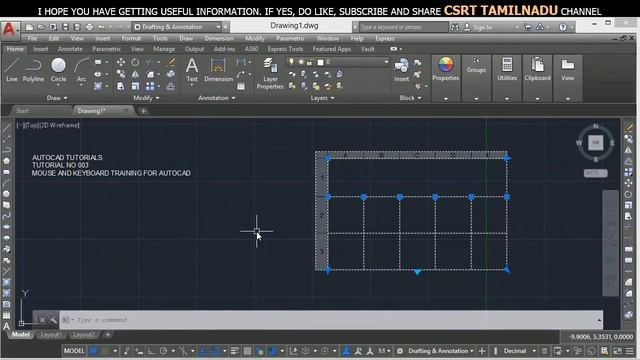Open the Properties panel with color wheel
The width and height of the screenshot is (640, 360).
(446, 69)
